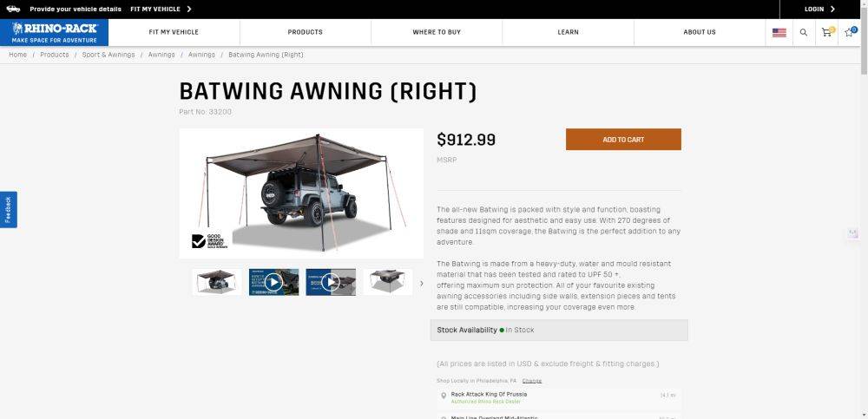Open the Where To Buy menu

(x=437, y=32)
